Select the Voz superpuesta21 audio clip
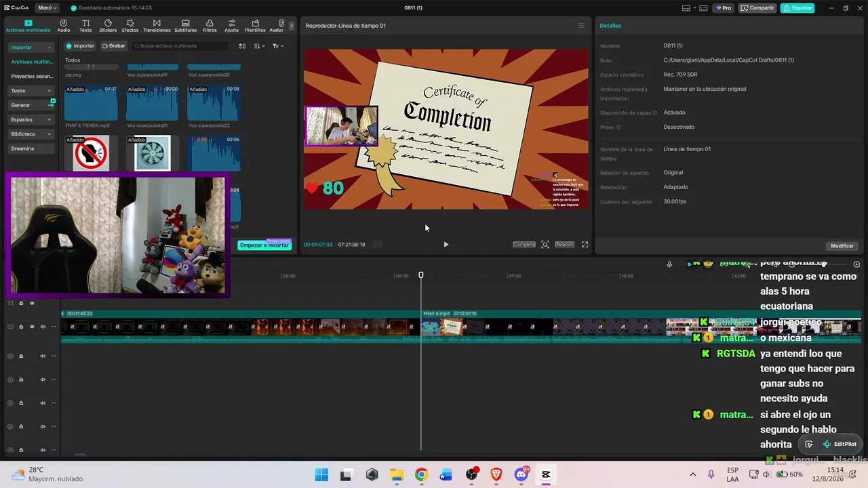 (x=152, y=106)
